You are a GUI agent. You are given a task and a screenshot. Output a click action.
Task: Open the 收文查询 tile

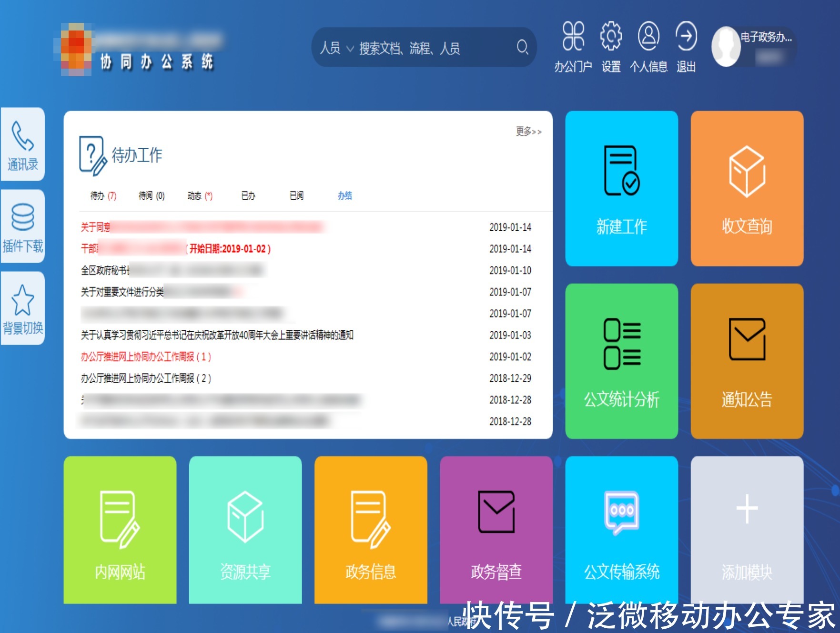(x=747, y=188)
